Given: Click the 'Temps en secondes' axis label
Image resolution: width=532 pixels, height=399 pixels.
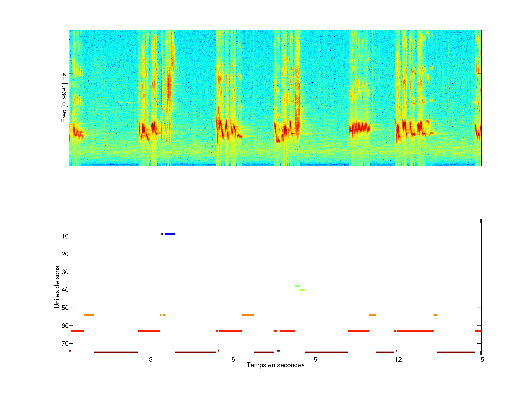Looking at the screenshot, I should point(275,365).
